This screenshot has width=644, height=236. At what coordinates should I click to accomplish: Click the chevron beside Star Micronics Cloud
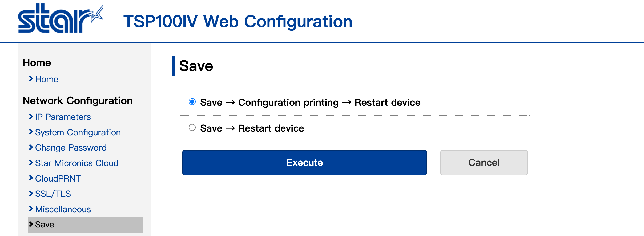[x=31, y=163]
